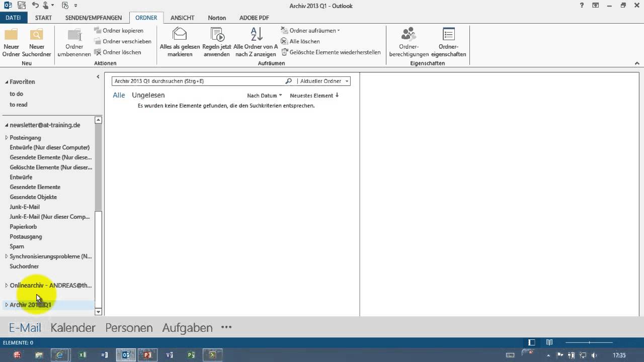The image size is (644, 362).
Task: Switch to Aufgaben in the navigation bar
Action: coord(187,328)
